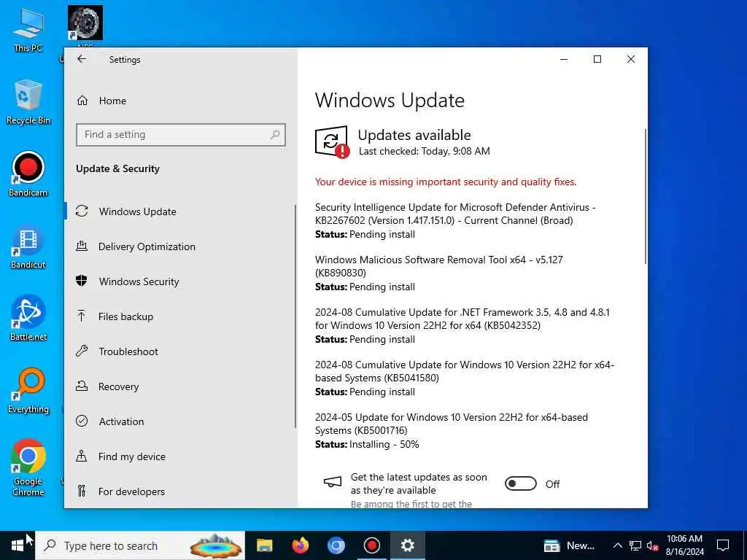The width and height of the screenshot is (747, 560).
Task: Click the muted volume tray icon
Action: tap(652, 545)
